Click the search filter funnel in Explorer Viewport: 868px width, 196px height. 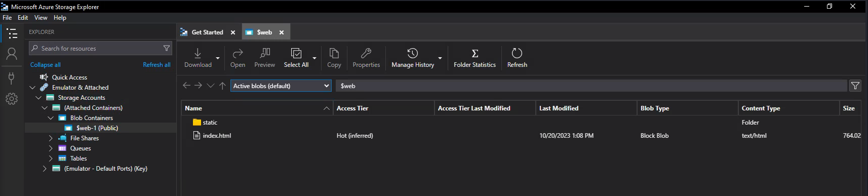(x=166, y=48)
